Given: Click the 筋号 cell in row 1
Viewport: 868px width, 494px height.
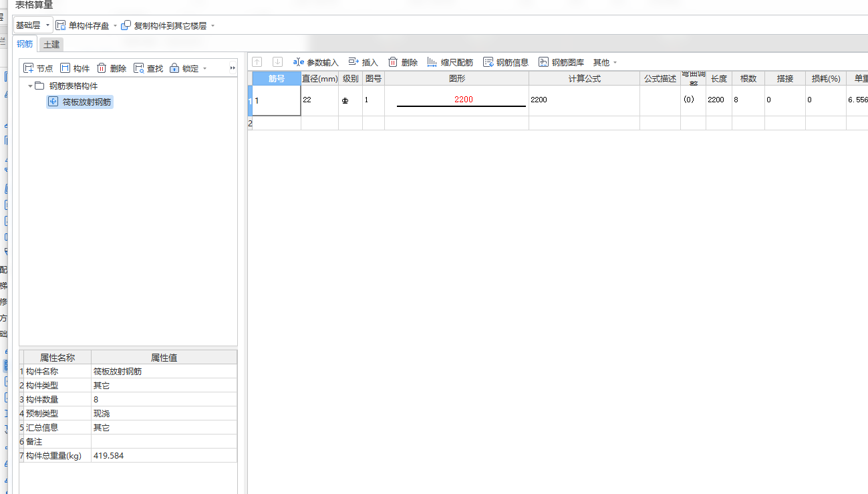Looking at the screenshot, I should pyautogui.click(x=277, y=100).
